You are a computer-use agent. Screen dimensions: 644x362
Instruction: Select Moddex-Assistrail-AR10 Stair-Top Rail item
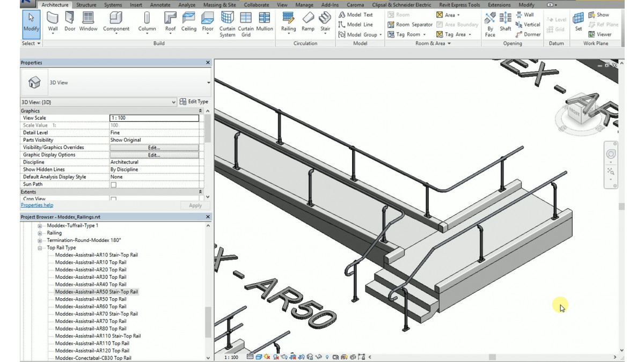[97, 255]
